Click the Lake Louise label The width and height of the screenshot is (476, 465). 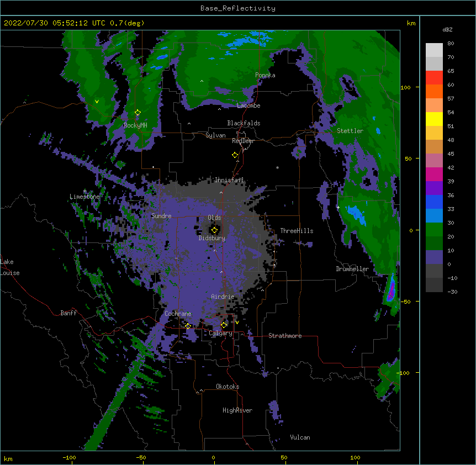click(x=10, y=267)
